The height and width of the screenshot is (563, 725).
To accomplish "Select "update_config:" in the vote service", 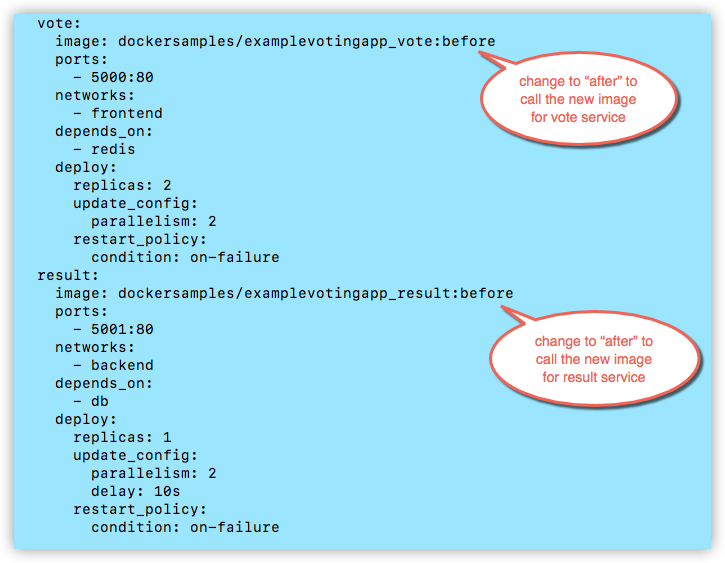I will point(135,203).
